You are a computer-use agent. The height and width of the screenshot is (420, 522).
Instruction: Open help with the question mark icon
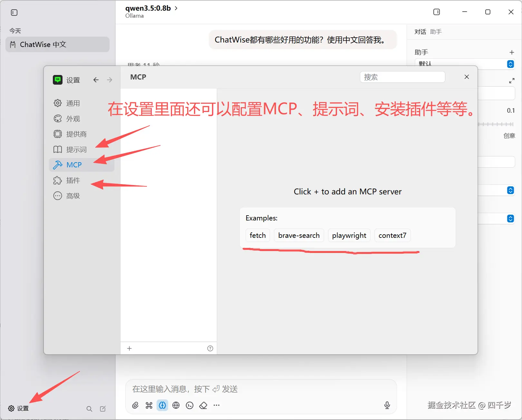point(210,348)
